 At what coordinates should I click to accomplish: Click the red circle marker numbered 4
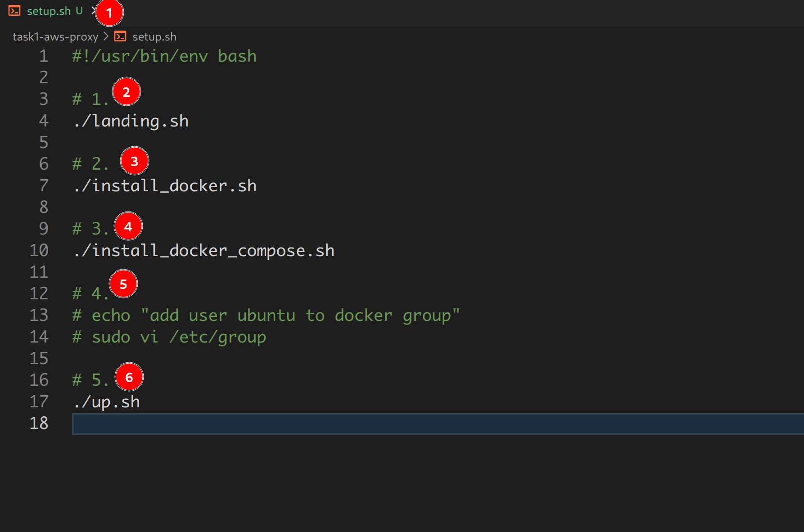[128, 226]
